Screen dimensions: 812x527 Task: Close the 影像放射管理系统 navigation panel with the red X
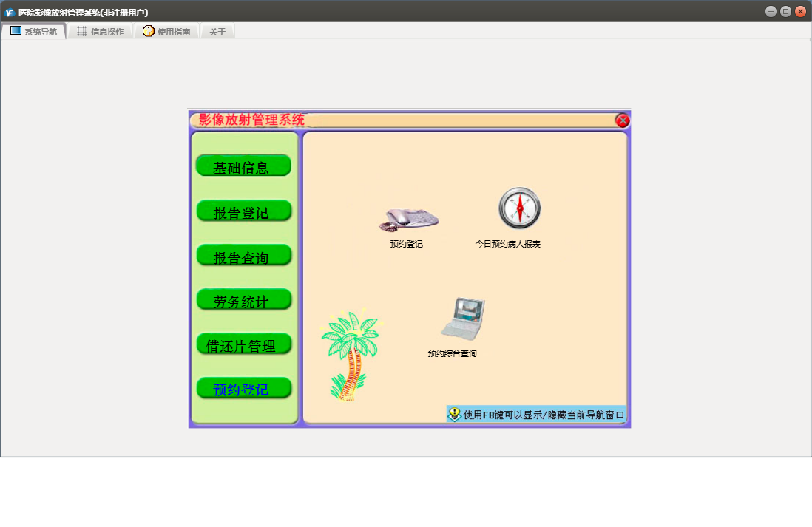click(x=622, y=120)
